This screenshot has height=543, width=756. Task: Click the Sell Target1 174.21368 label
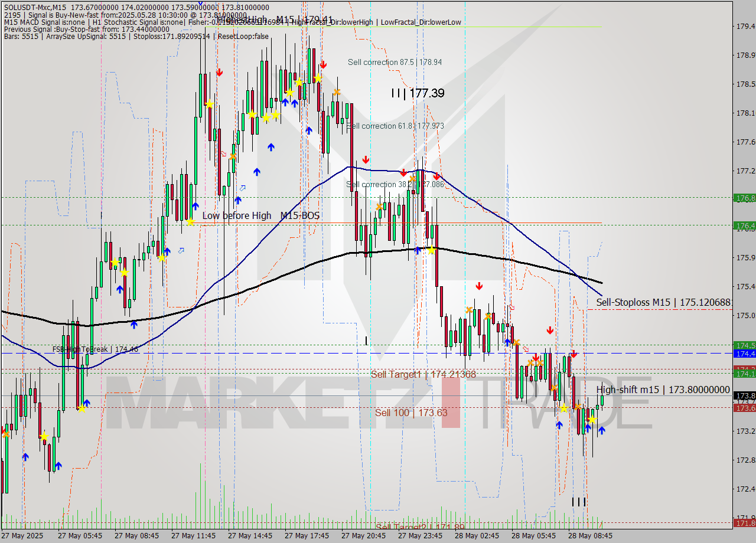[x=423, y=374]
